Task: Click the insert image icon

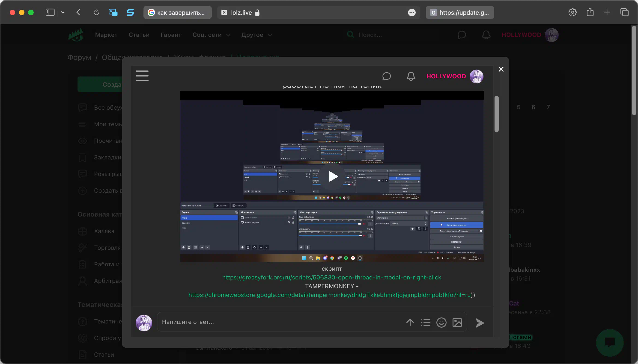Action: click(x=457, y=323)
